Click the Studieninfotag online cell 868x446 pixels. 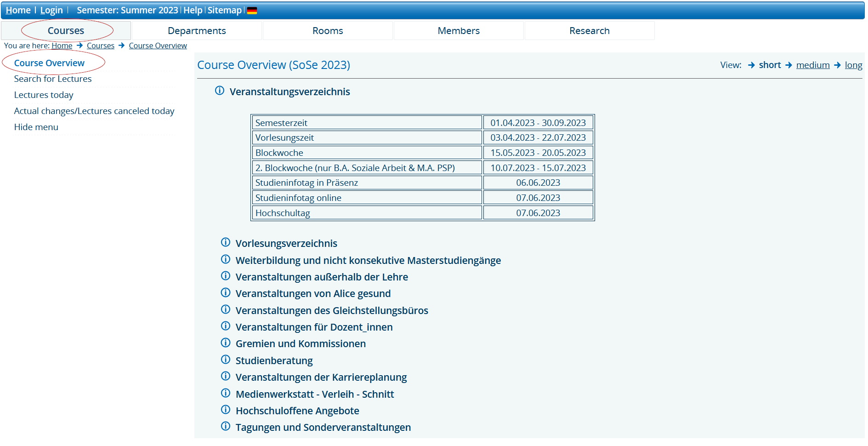367,198
